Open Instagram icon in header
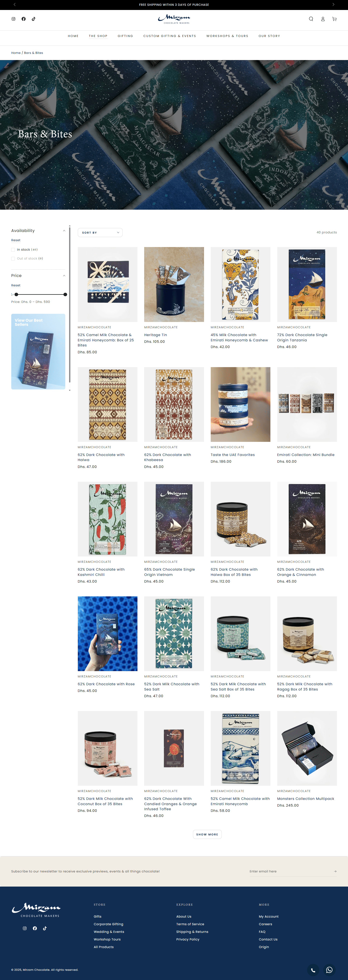Image resolution: width=348 pixels, height=980 pixels. click(13, 19)
